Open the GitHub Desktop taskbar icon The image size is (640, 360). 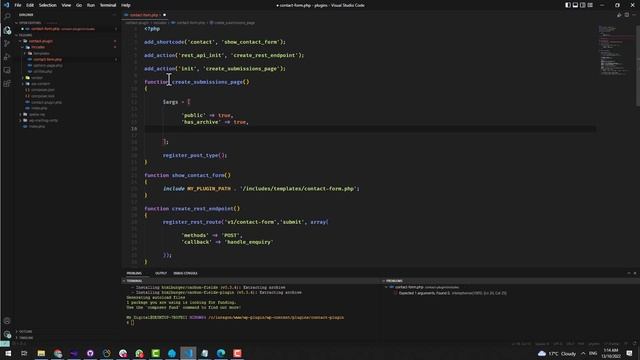(90, 353)
